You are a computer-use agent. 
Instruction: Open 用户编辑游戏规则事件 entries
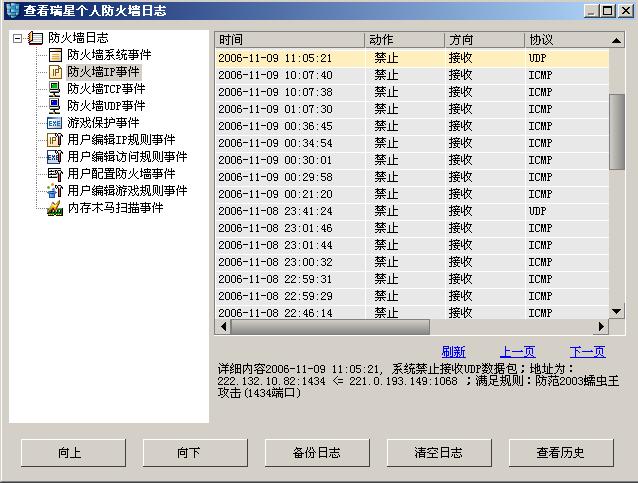click(x=127, y=191)
